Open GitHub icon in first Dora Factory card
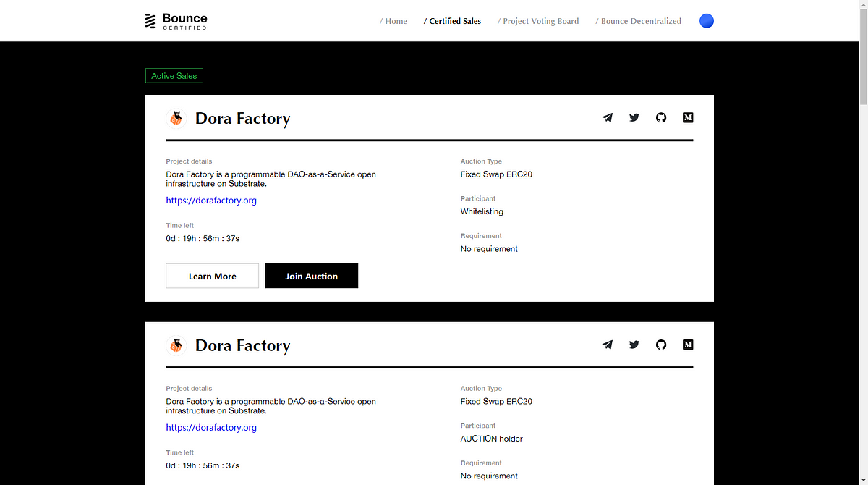The image size is (868, 485). 661,117
